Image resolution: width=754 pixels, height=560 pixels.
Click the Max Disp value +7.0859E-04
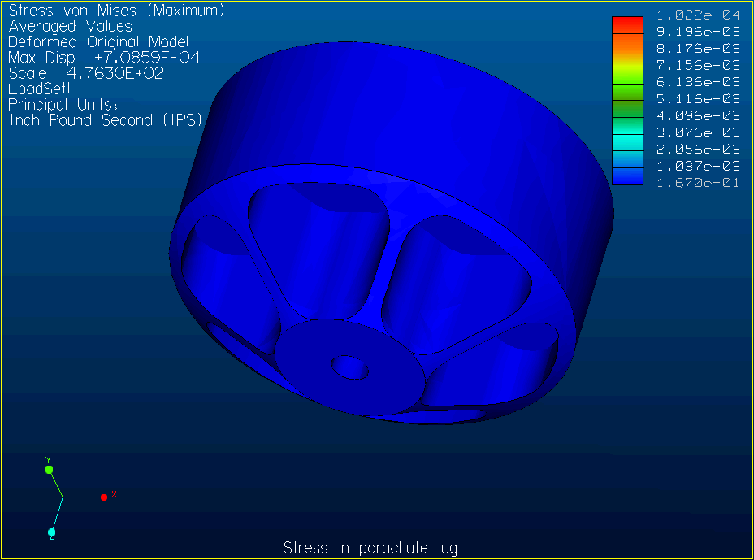coord(147,58)
